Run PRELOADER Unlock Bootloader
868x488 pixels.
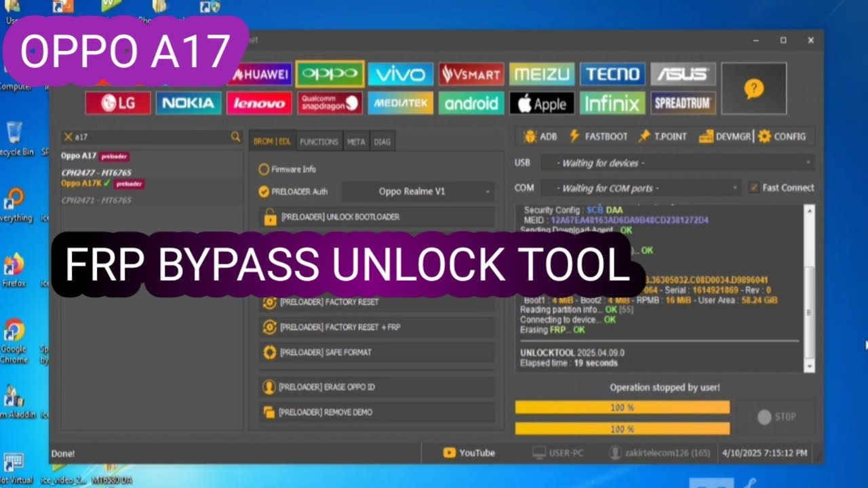[x=376, y=217]
